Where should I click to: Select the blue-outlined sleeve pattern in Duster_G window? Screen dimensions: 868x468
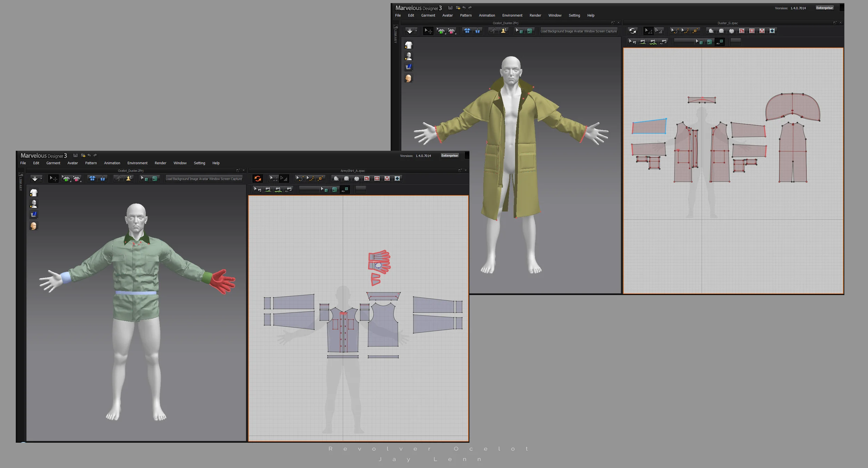point(649,126)
